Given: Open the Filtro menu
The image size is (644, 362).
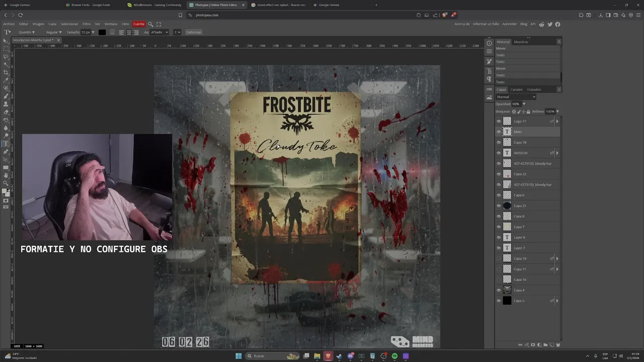Looking at the screenshot, I should pos(87,24).
